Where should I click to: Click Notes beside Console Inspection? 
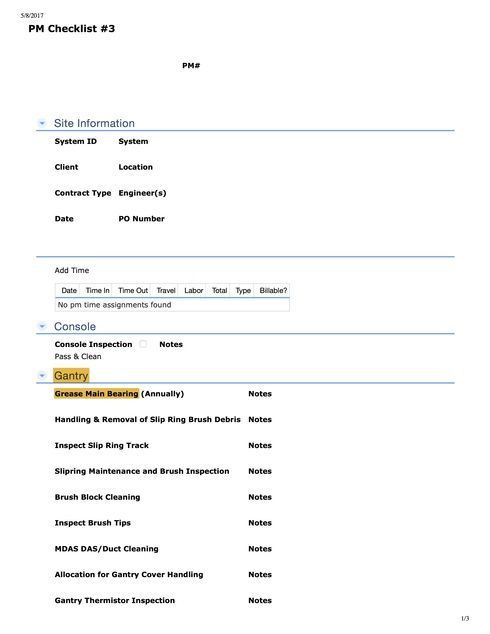(171, 344)
